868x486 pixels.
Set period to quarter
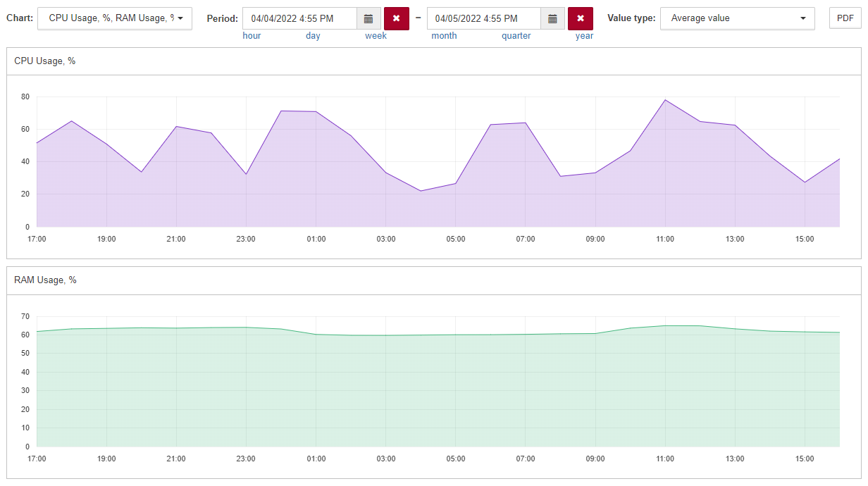pos(516,36)
